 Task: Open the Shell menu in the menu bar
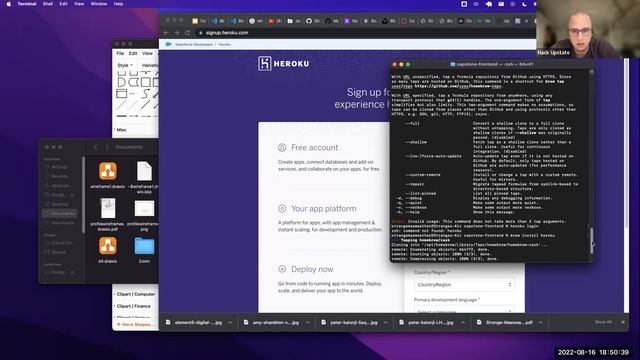pyautogui.click(x=48, y=4)
